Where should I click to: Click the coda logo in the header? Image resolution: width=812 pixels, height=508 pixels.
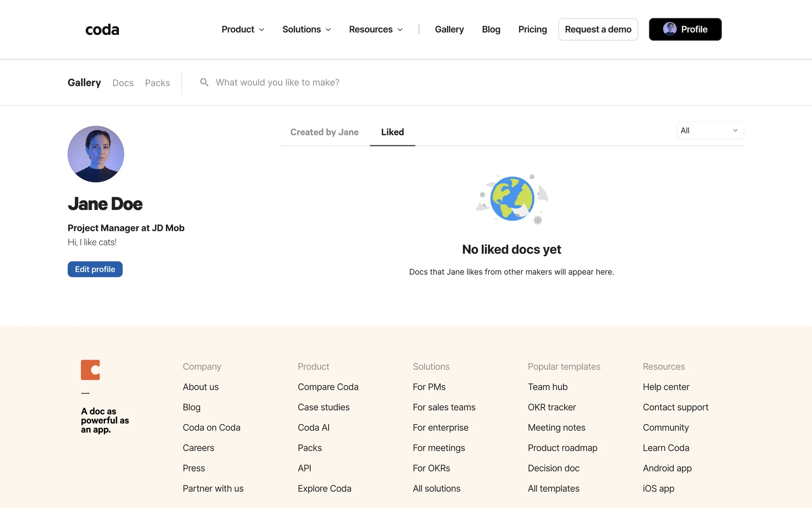(x=102, y=30)
